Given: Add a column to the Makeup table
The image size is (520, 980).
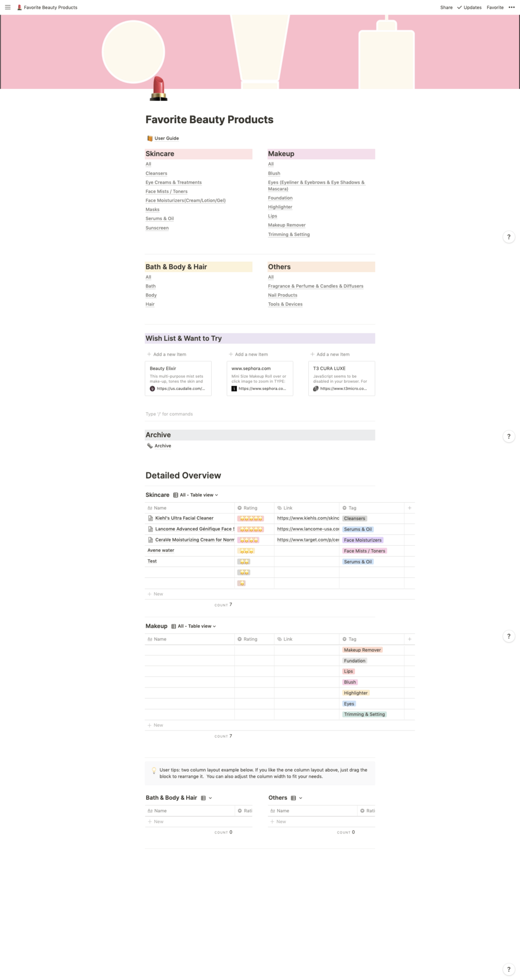Looking at the screenshot, I should pyautogui.click(x=410, y=639).
